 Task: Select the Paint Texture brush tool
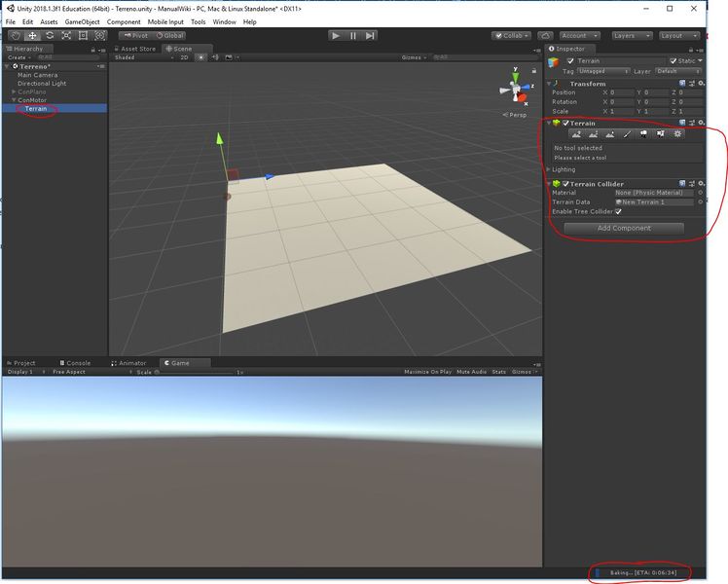627,134
